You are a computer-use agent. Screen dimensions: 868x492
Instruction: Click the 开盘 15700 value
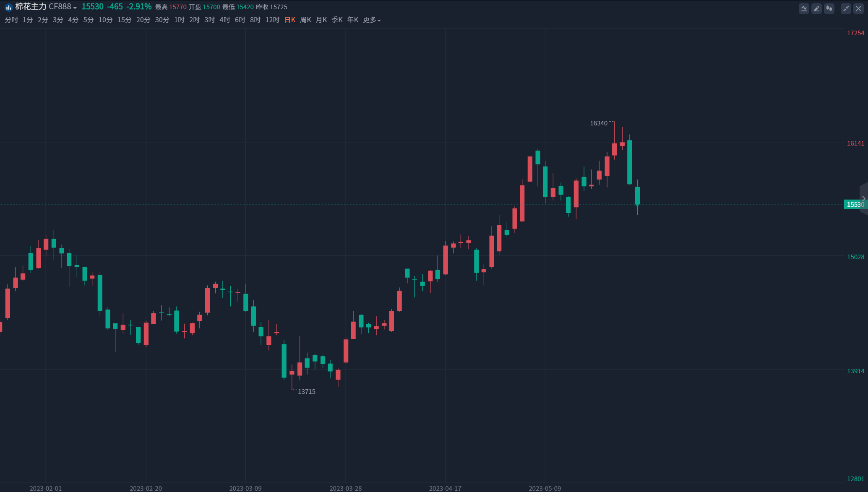pyautogui.click(x=204, y=7)
